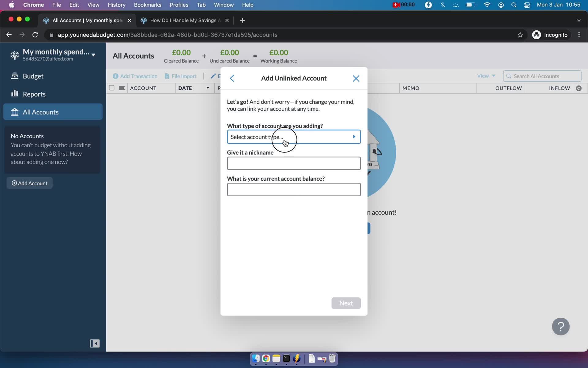
Task: Click the nickname input field
Action: (294, 163)
